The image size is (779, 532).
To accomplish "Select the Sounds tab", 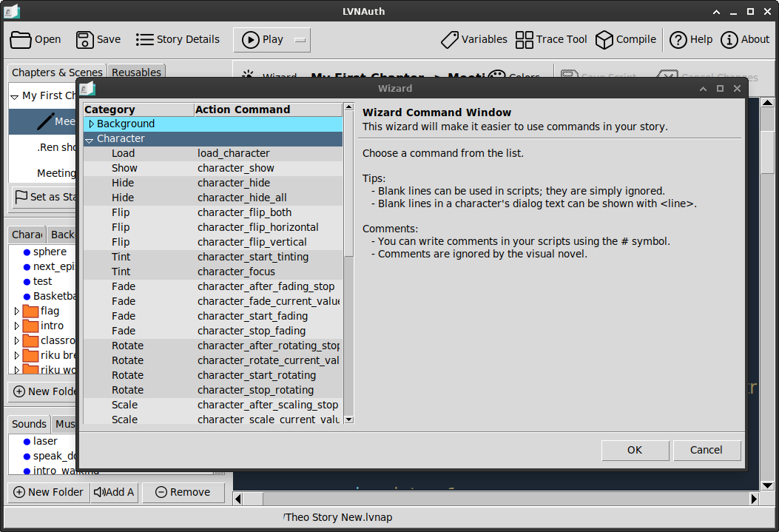I will point(30,424).
